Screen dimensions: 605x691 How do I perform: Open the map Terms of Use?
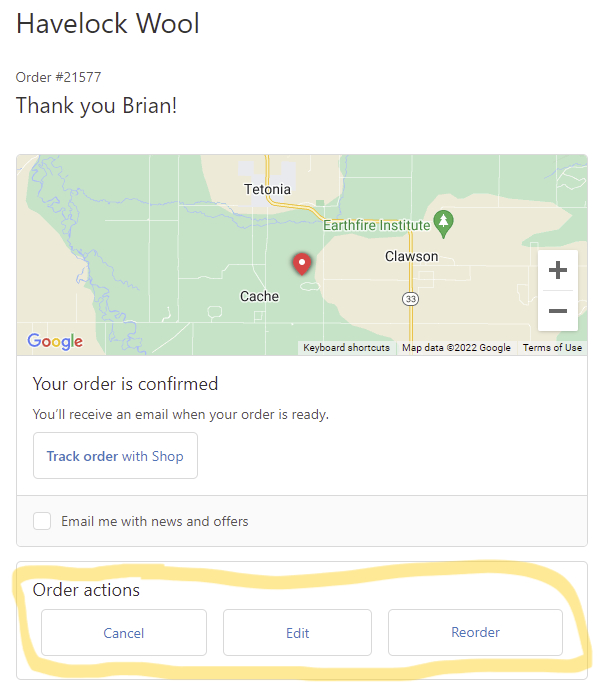552,348
